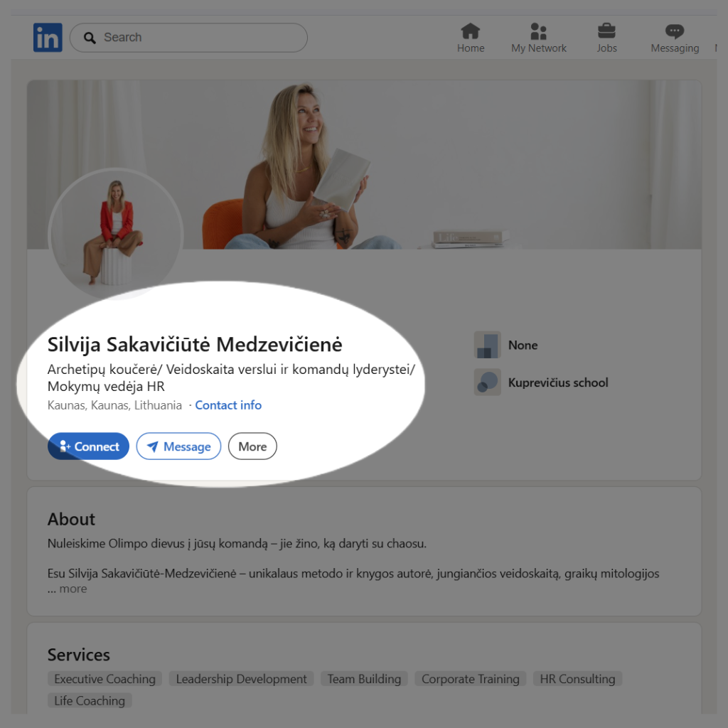Open the Home navigation icon
Viewport: 728px width, 728px height.
(470, 31)
